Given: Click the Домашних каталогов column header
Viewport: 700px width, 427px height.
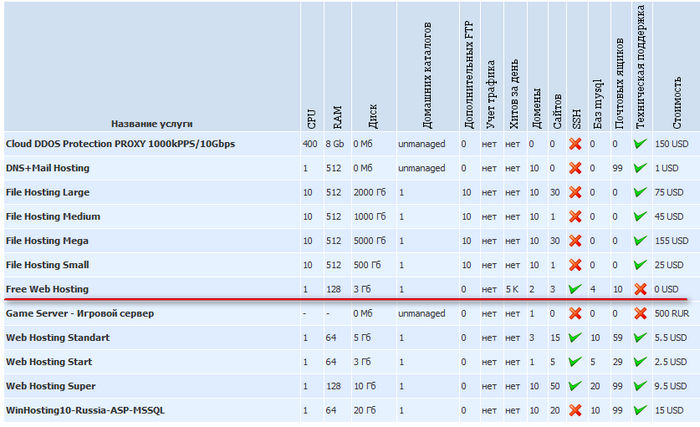Looking at the screenshot, I should pos(427,76).
